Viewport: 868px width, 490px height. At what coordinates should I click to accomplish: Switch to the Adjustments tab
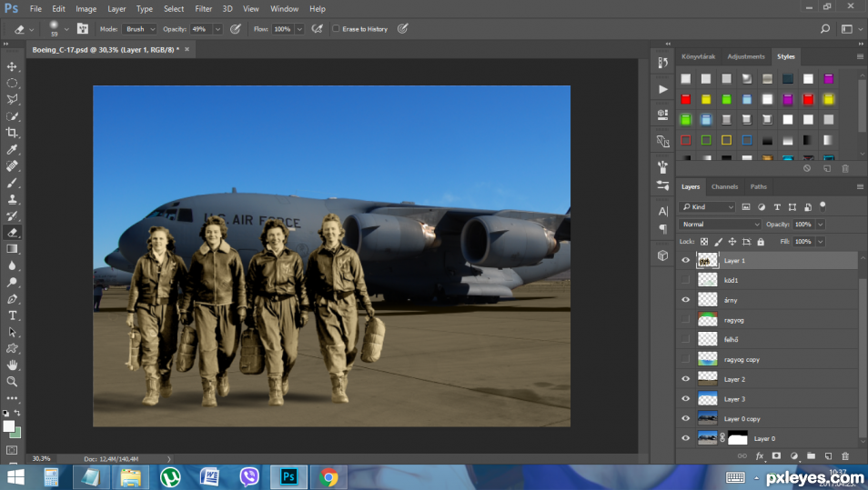(746, 56)
